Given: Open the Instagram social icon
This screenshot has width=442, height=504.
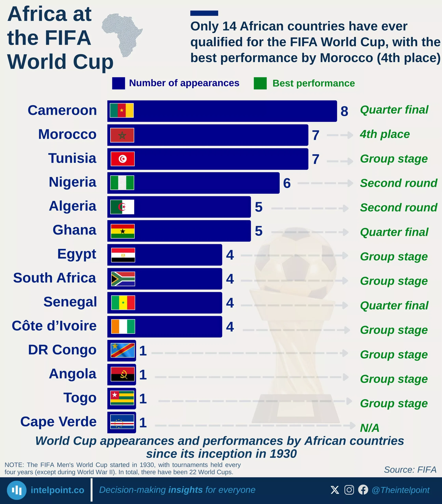Looking at the screenshot, I should [349, 490].
